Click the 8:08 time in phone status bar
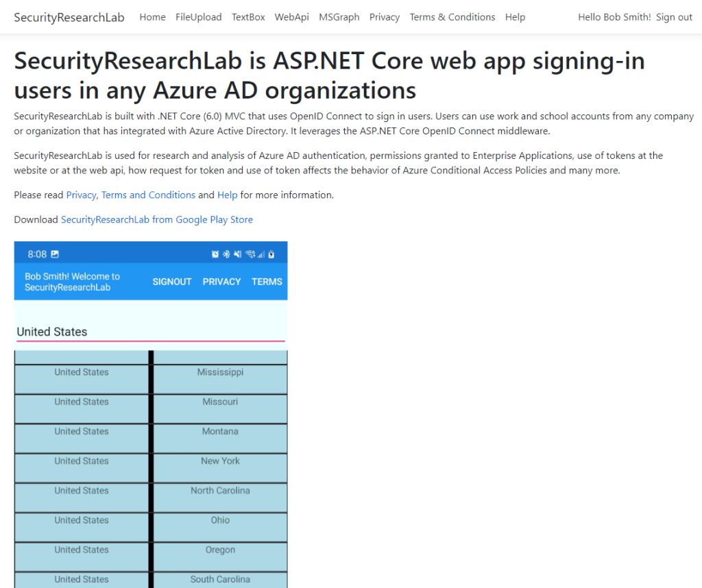The height and width of the screenshot is (588, 702). click(x=37, y=254)
